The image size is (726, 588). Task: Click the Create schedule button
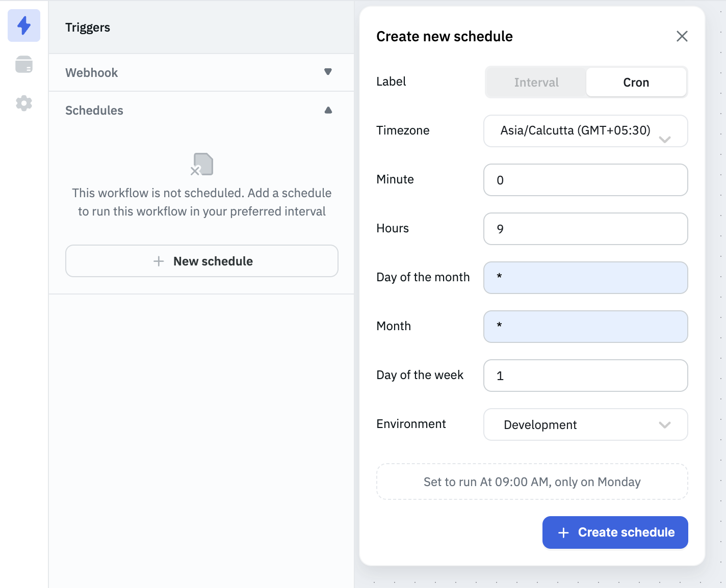click(x=615, y=532)
